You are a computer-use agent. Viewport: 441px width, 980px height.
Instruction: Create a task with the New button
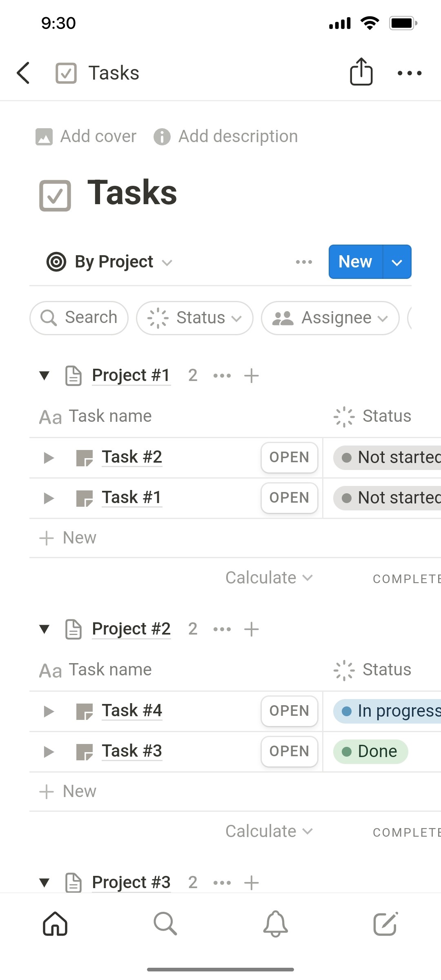point(354,262)
